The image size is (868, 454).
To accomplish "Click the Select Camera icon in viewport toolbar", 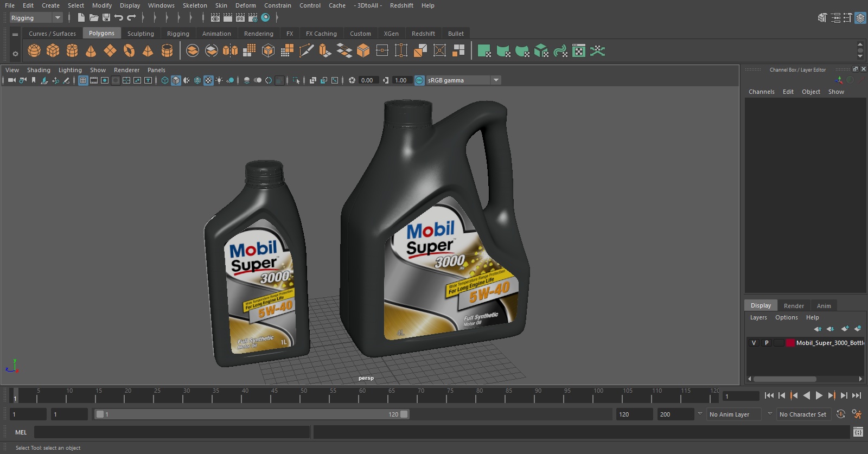I will (11, 80).
